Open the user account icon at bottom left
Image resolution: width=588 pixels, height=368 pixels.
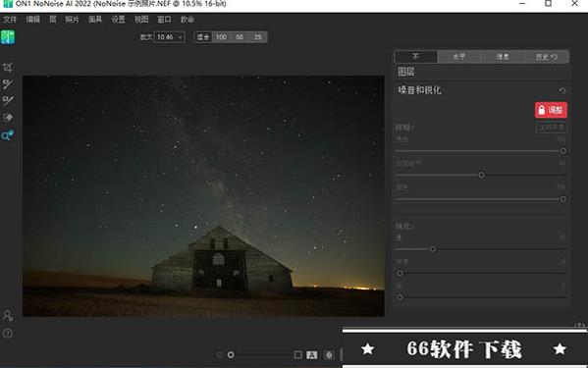point(8,316)
